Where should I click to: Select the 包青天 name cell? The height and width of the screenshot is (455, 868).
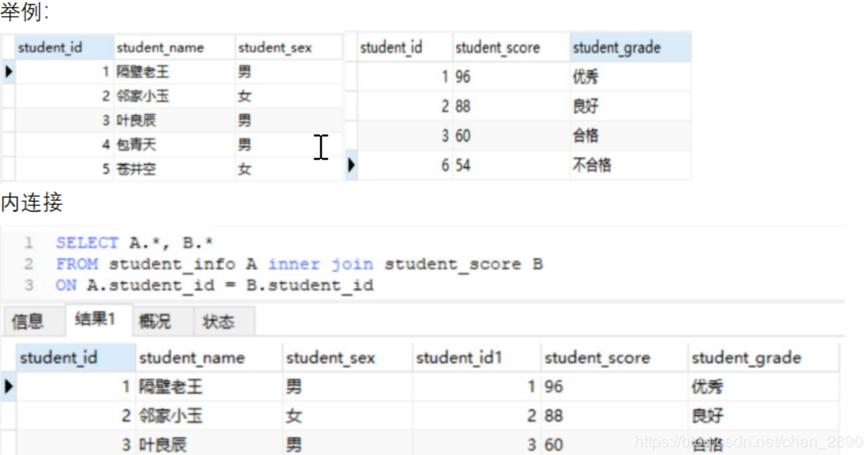click(174, 145)
